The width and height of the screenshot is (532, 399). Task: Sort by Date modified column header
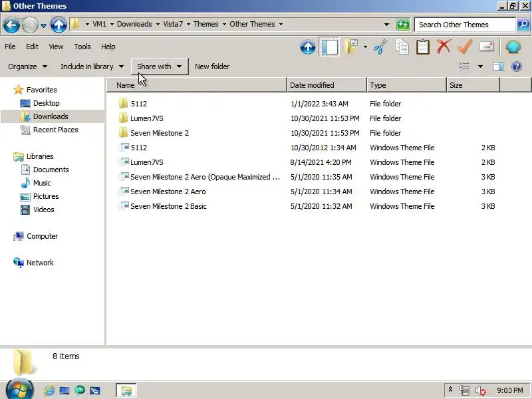[327, 85]
